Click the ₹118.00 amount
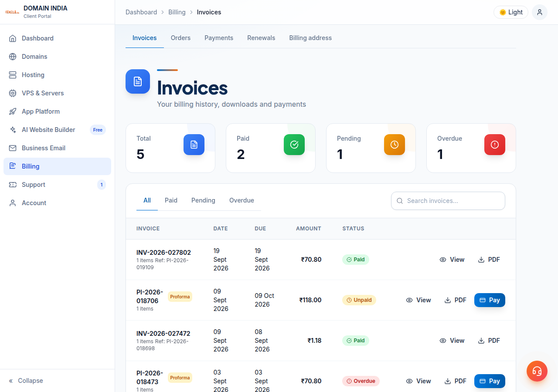 310,300
